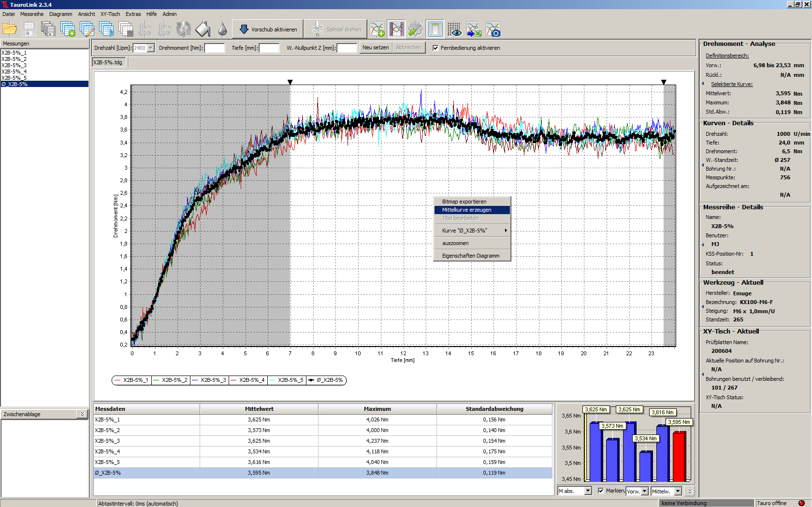The image size is (812, 507).
Task: Collapse the Kurven - Details panel arrow
Action: pyautogui.click(x=703, y=165)
